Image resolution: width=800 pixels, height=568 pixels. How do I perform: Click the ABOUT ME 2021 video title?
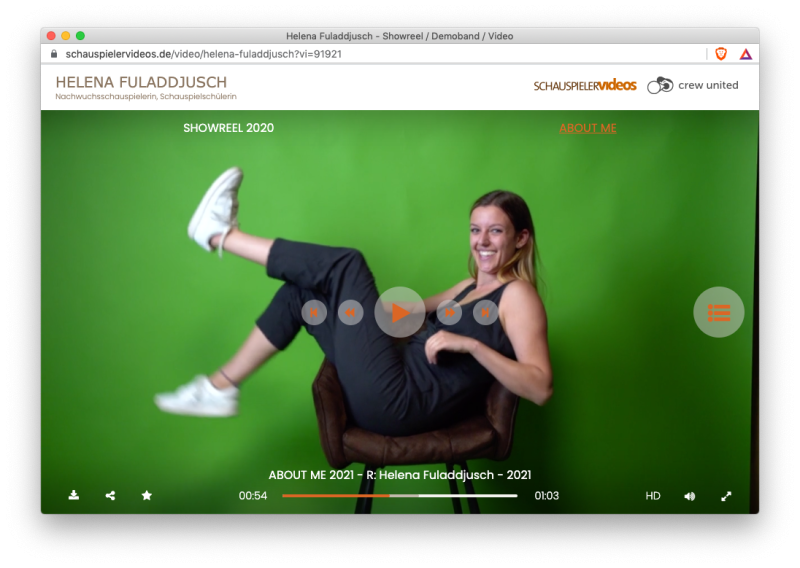(x=399, y=475)
